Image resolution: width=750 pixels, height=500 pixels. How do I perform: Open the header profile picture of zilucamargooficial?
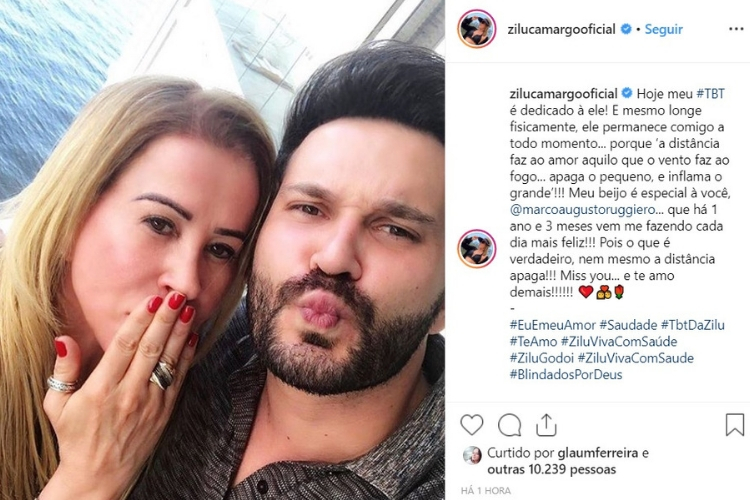[476, 29]
